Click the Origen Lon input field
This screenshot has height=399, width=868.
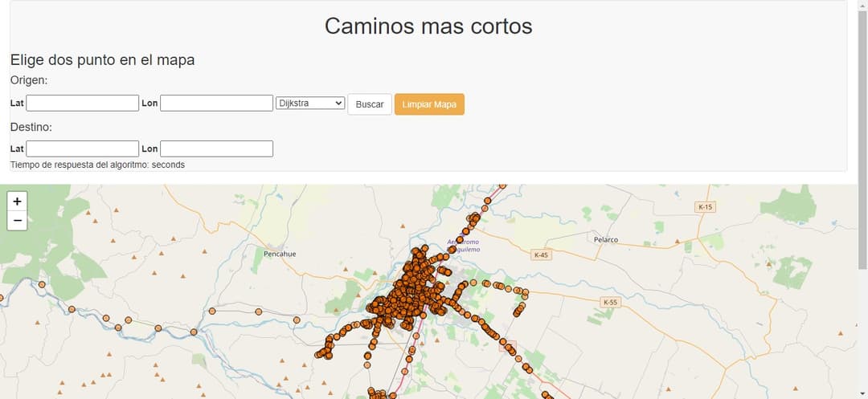[x=216, y=104]
